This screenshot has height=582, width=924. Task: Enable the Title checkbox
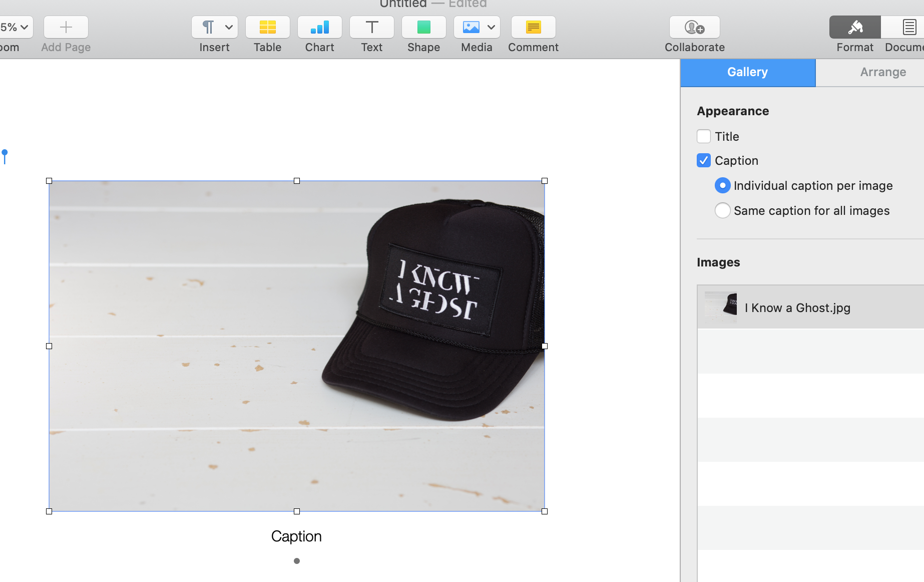coord(703,136)
